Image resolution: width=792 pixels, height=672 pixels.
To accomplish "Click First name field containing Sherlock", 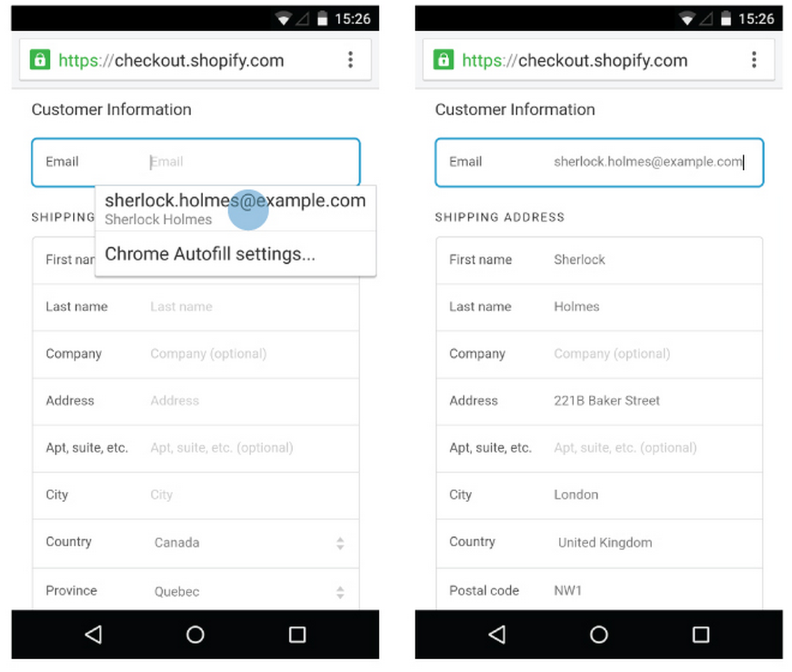I will [x=599, y=260].
